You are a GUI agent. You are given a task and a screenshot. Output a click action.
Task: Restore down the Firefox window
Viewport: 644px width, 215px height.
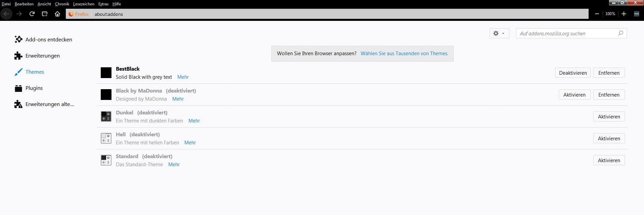click(622, 3)
